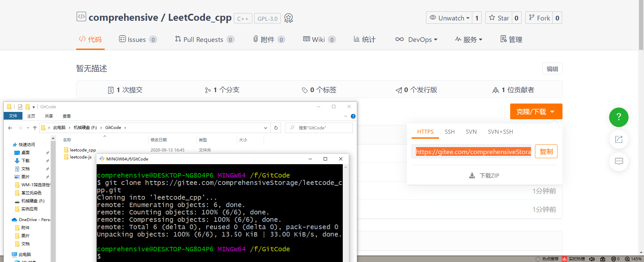Select 革兰氏染色 folder in navigation pane

pos(28,193)
